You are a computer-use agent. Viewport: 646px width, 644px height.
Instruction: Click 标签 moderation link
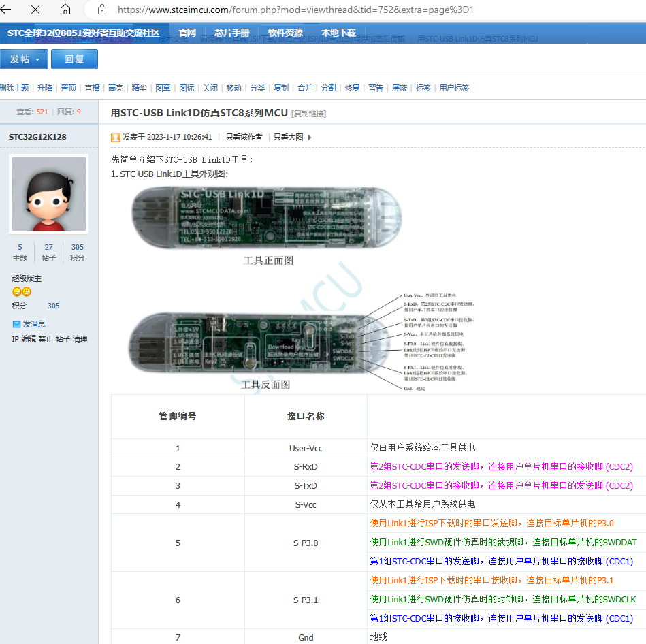coord(423,88)
